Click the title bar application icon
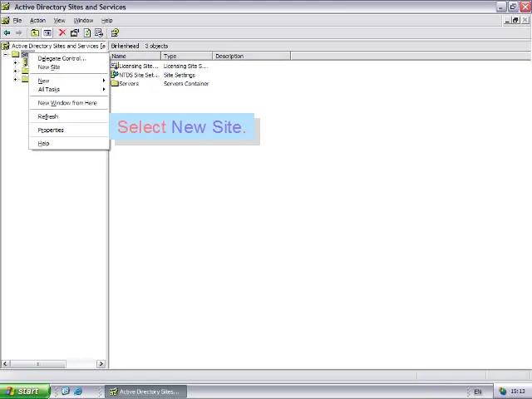The image size is (532, 399). 6,7
